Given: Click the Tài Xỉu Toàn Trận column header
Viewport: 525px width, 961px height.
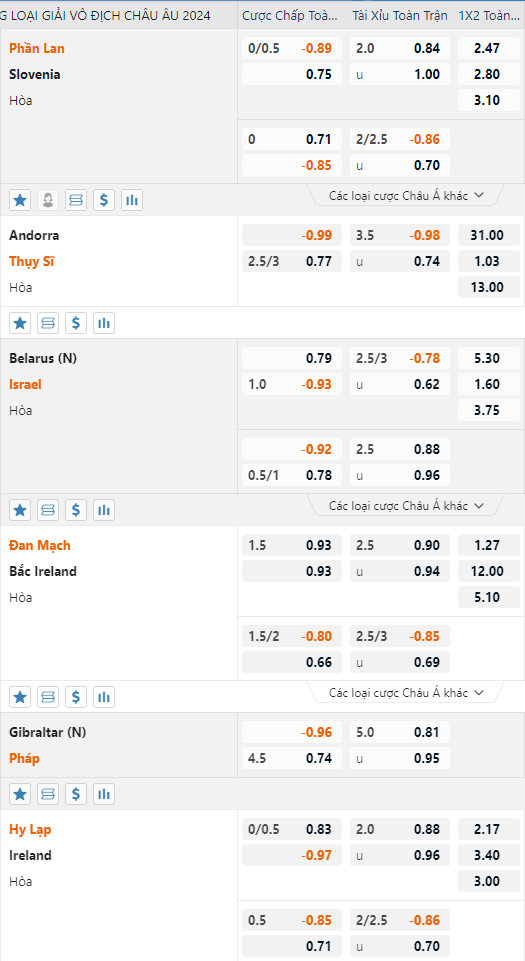Looking at the screenshot, I should (x=400, y=15).
